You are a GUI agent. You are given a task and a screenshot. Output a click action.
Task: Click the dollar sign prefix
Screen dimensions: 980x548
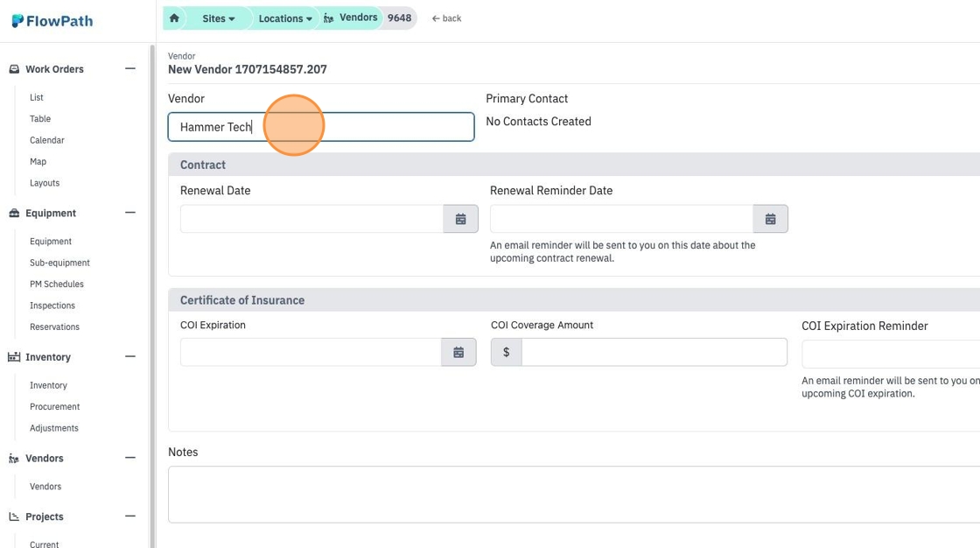point(507,352)
